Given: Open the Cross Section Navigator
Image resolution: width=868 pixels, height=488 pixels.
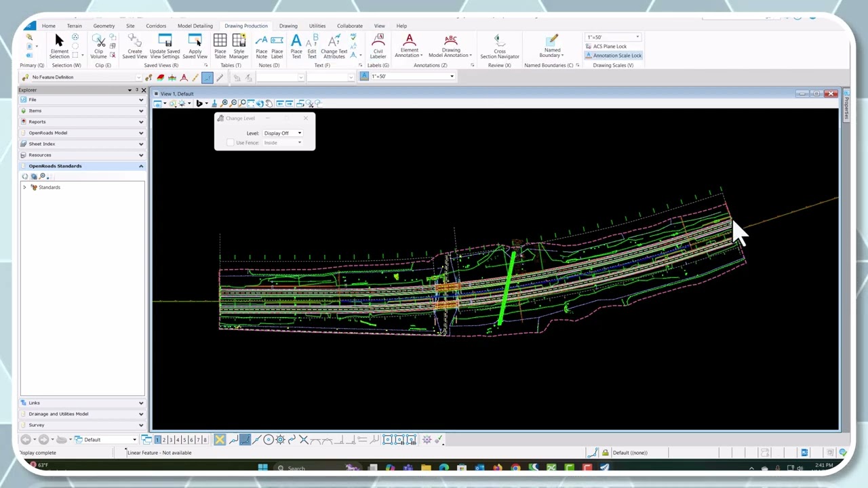Looking at the screenshot, I should click(x=500, y=46).
